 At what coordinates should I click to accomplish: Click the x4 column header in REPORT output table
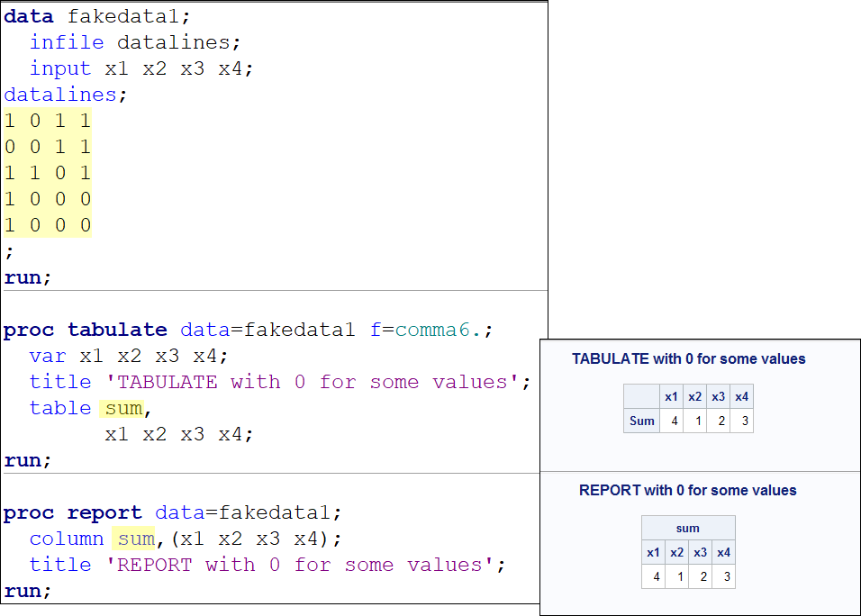coord(723,552)
